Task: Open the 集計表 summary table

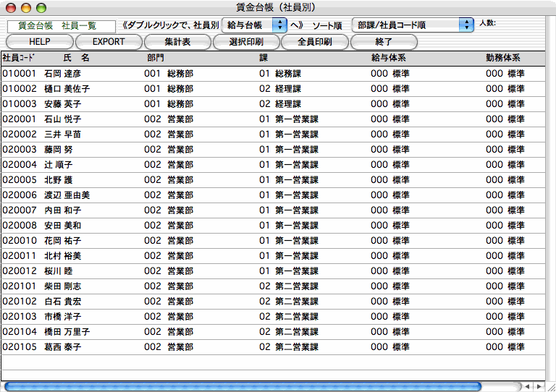Action: (177, 42)
